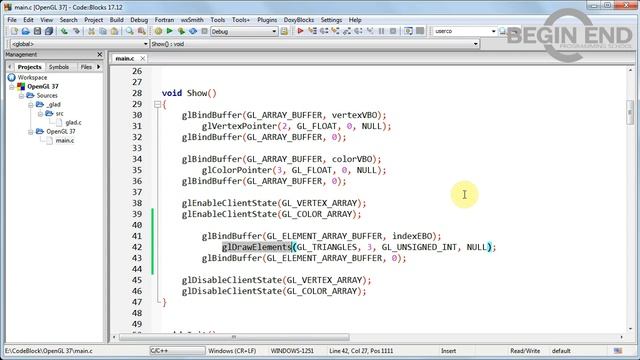Click the Copy toolbar icon
Image resolution: width=640 pixels, height=360 pixels.
coord(103,31)
